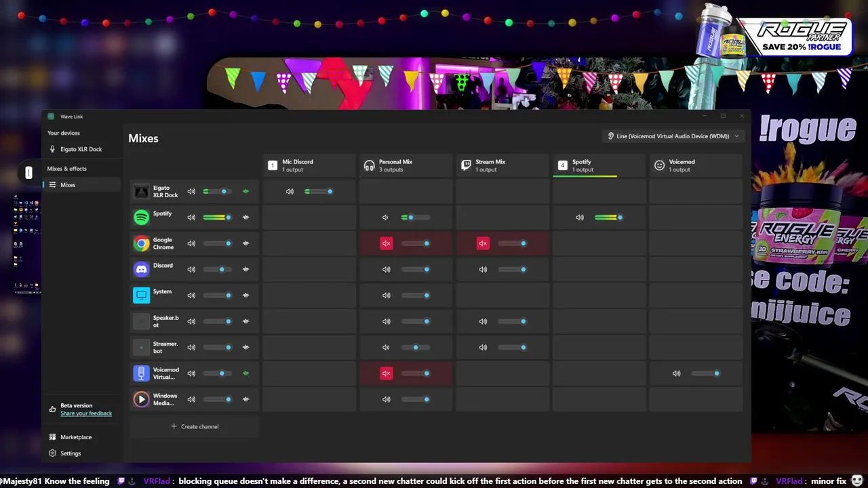Click the Google Chrome channel icon
The height and width of the screenshot is (488, 868).
point(141,243)
